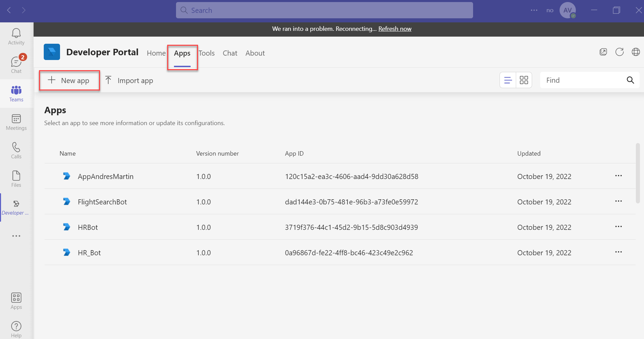This screenshot has width=644, height=339.
Task: Open more options for HR_Bot row
Action: point(619,252)
